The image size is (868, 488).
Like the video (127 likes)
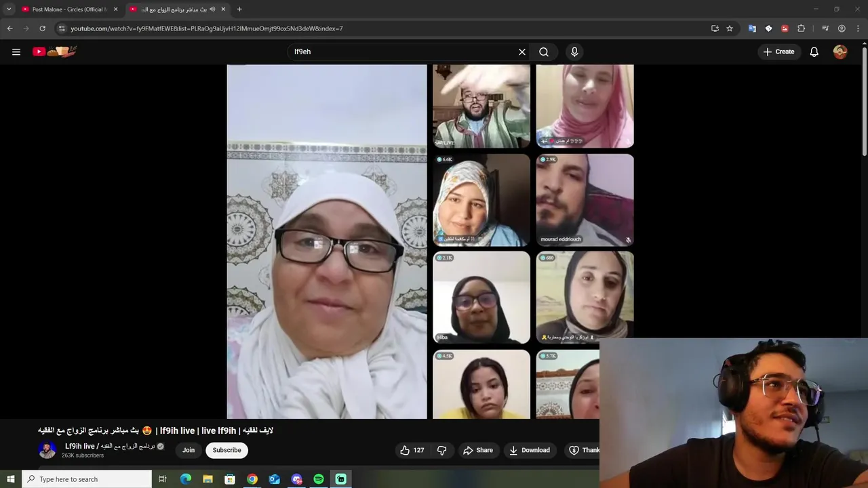tap(413, 450)
